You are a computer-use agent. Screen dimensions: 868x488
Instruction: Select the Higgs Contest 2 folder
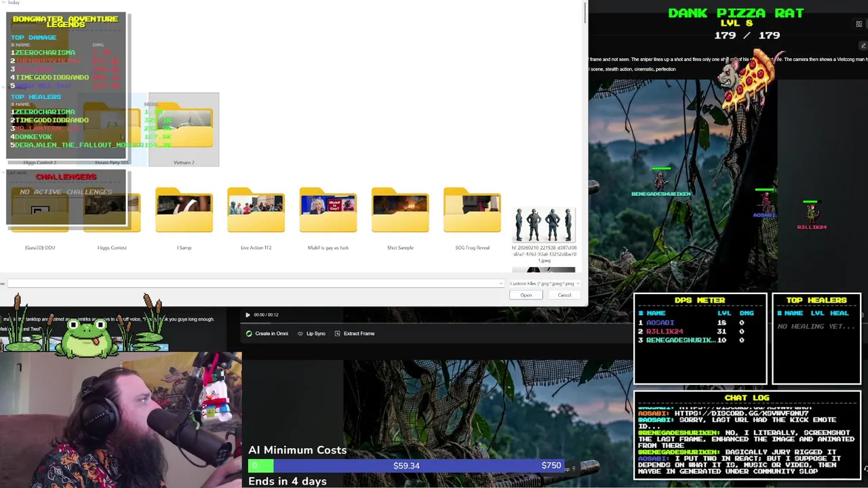(40, 130)
